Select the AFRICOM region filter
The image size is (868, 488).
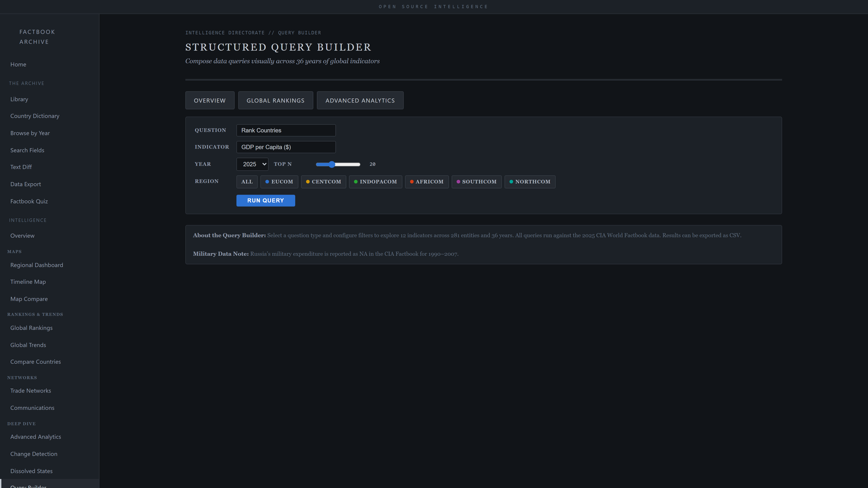click(426, 182)
